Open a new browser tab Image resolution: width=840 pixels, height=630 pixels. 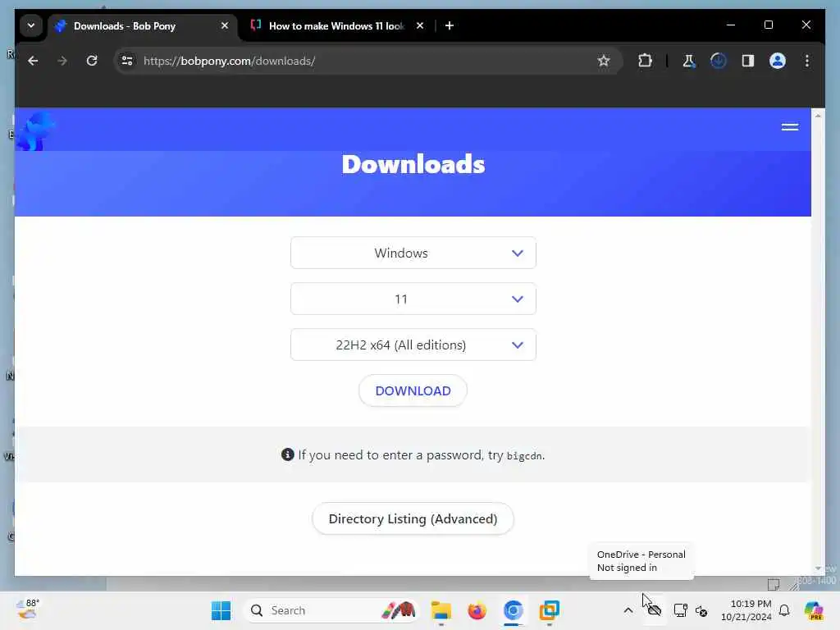pyautogui.click(x=450, y=25)
